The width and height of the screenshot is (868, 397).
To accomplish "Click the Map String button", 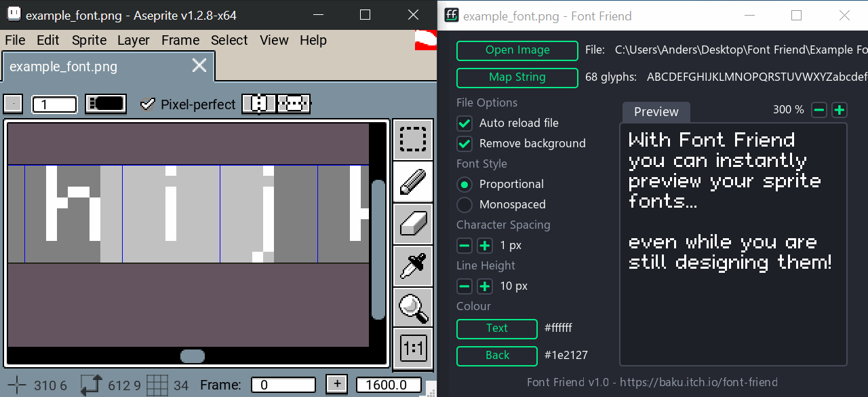I will tap(517, 77).
